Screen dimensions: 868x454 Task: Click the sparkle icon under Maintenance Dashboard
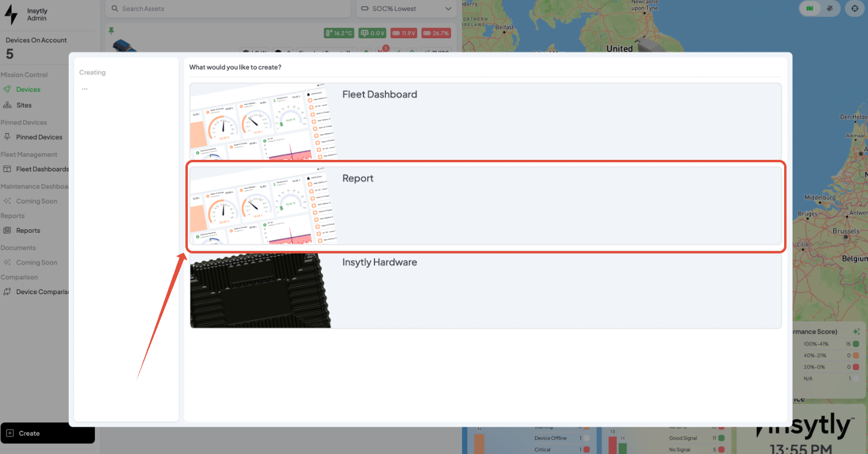click(7, 201)
